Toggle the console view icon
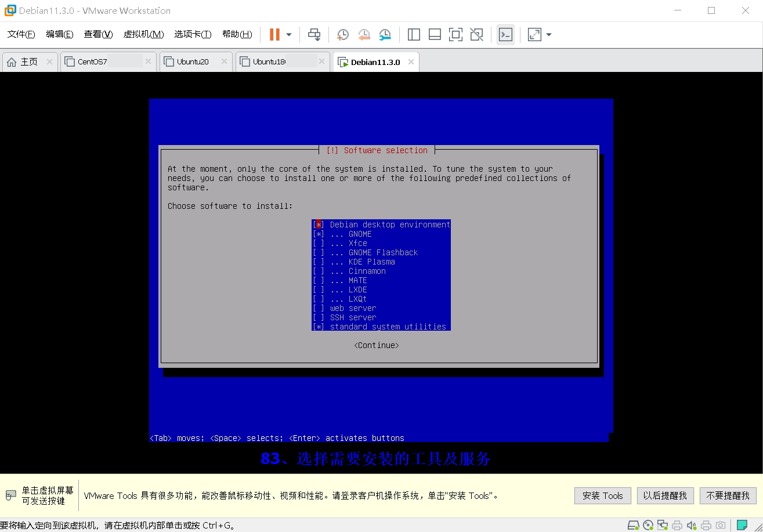Image resolution: width=763 pixels, height=532 pixels. coord(505,35)
